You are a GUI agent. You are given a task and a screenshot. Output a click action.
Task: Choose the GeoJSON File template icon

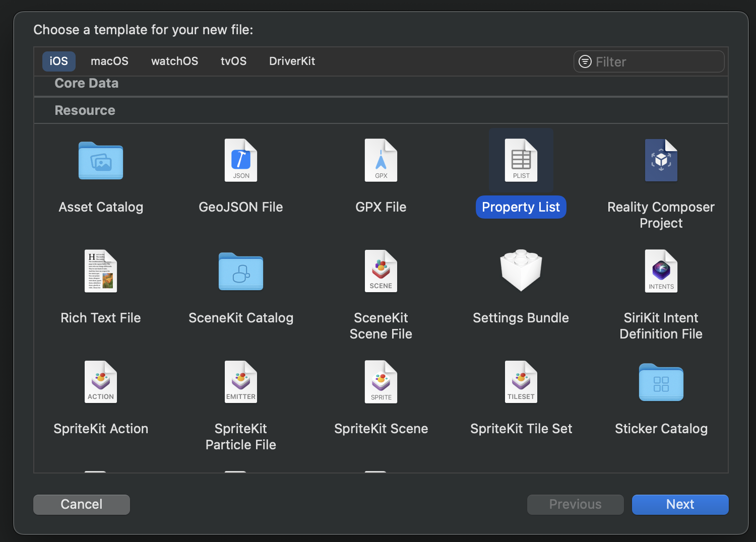(241, 160)
